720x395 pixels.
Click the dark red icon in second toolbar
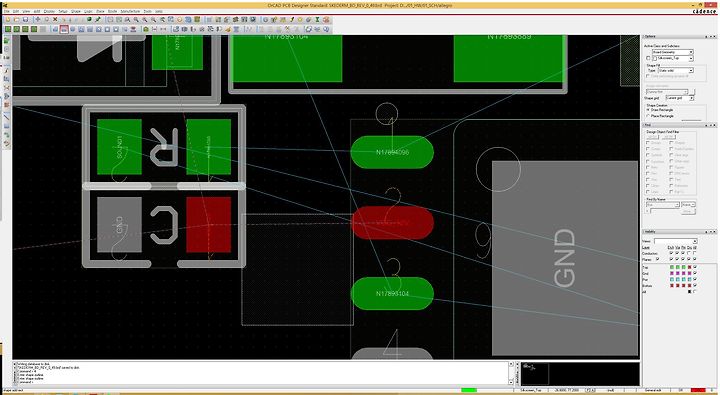click(133, 29)
